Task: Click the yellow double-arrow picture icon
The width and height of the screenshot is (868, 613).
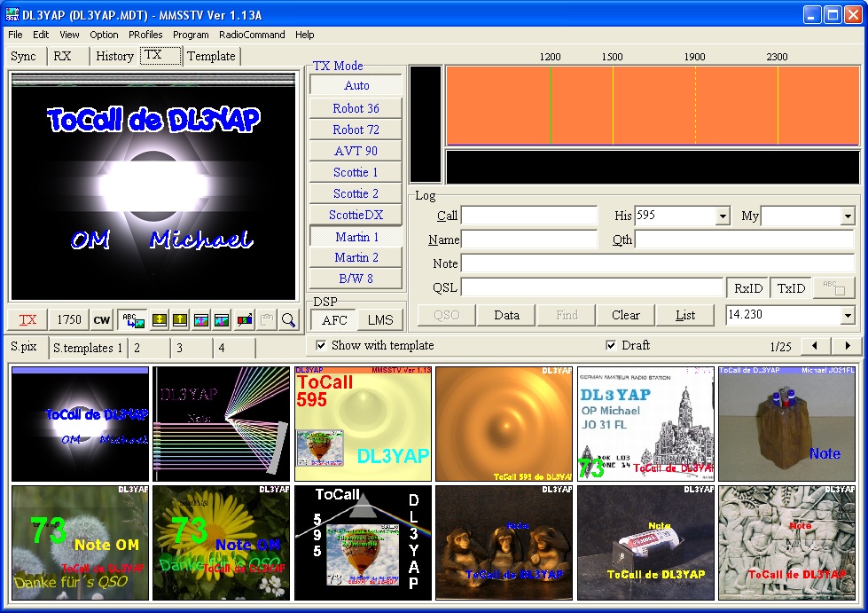Action: point(160,319)
